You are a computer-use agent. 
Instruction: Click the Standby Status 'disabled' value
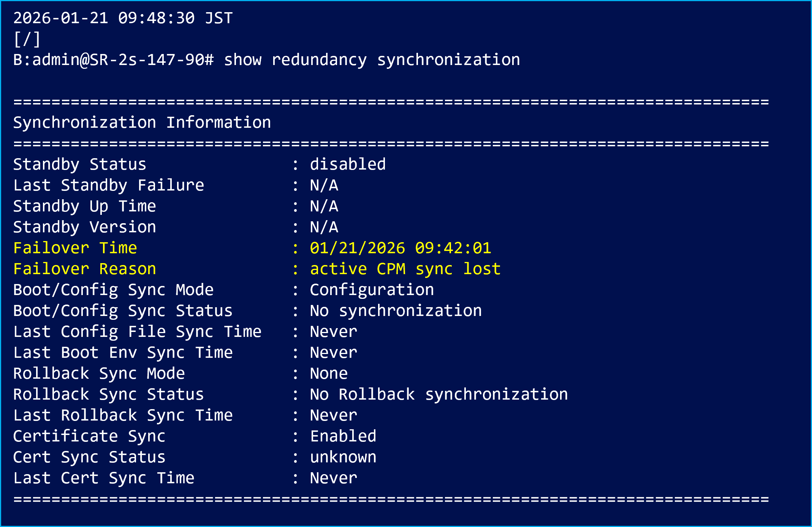(348, 164)
